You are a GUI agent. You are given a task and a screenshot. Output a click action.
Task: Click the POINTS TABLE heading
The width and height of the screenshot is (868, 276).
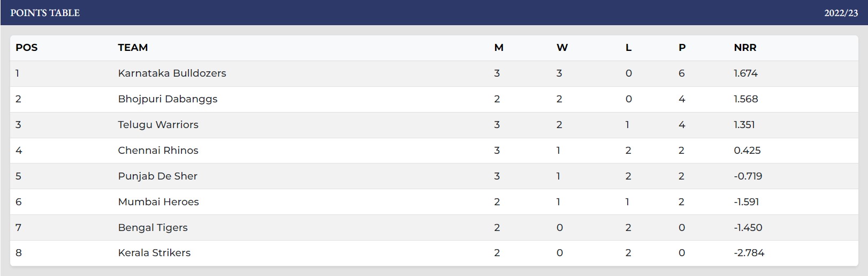point(45,13)
